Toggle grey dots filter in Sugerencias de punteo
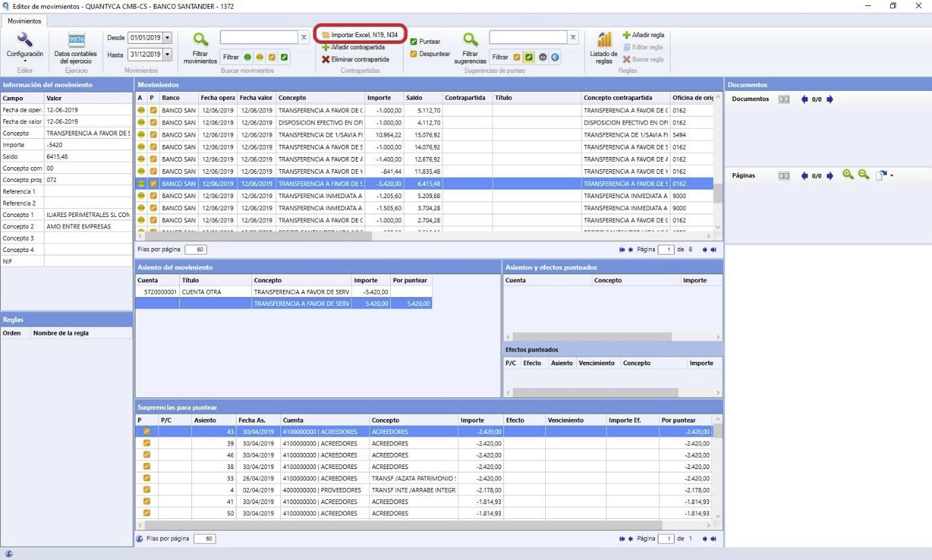This screenshot has height=560, width=932. pyautogui.click(x=542, y=57)
